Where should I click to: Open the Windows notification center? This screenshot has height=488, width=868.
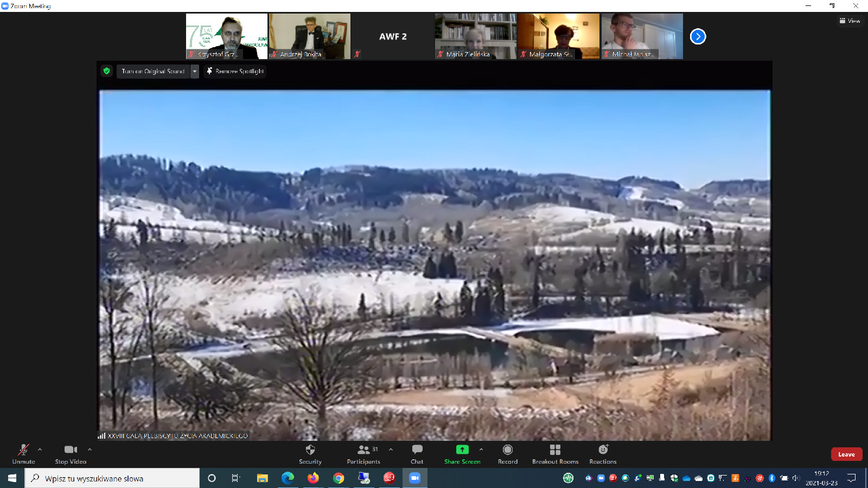(x=852, y=478)
